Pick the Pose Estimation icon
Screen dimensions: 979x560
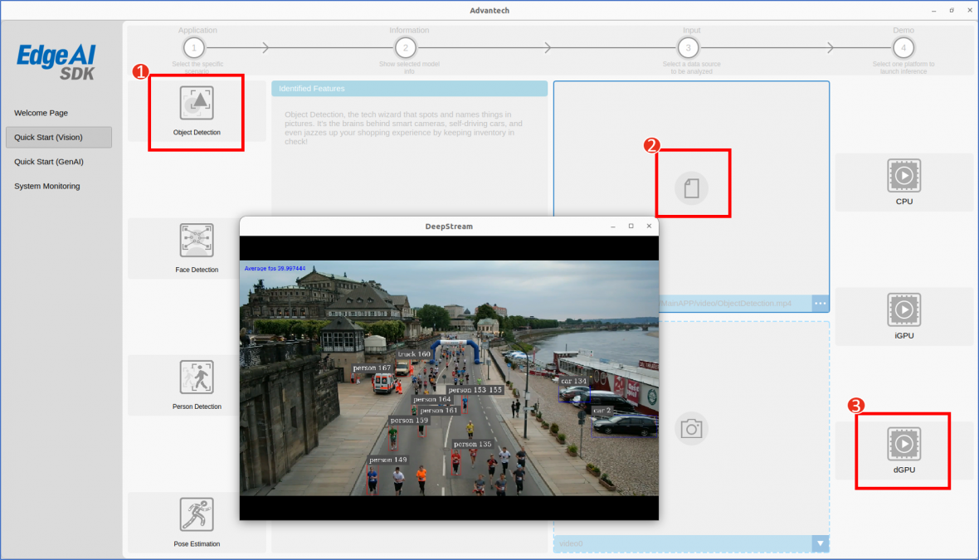click(x=197, y=514)
